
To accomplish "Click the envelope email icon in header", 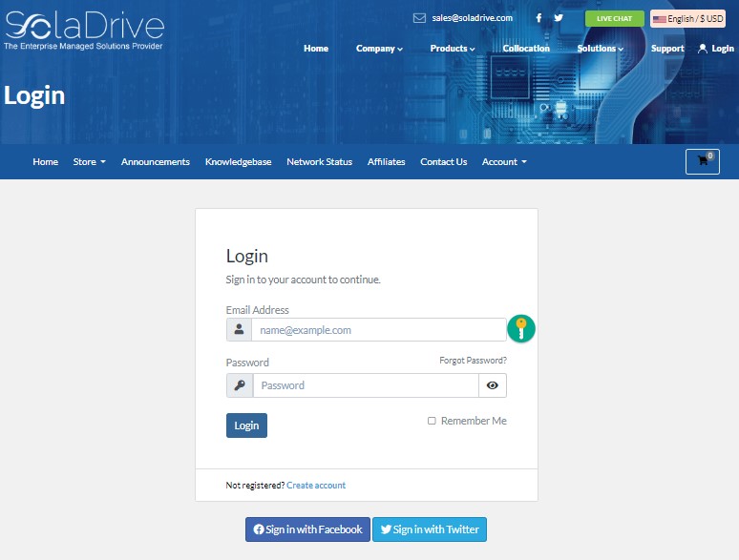I will pos(419,18).
